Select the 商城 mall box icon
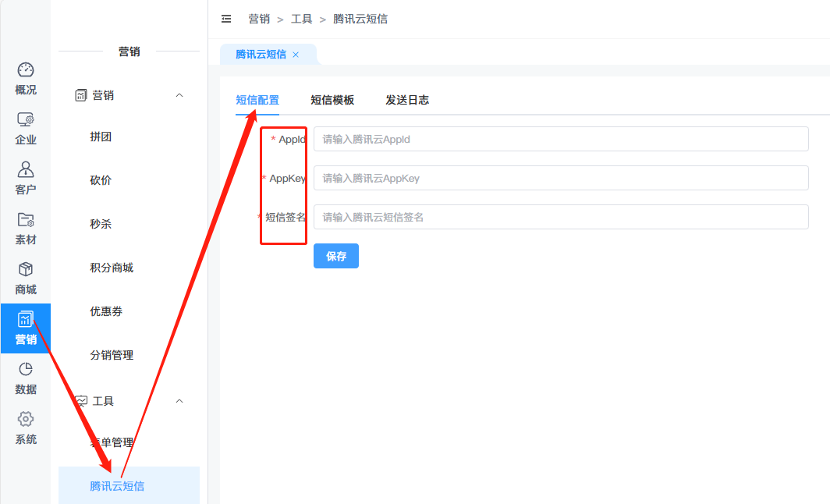This screenshot has height=504, width=830. [26, 270]
